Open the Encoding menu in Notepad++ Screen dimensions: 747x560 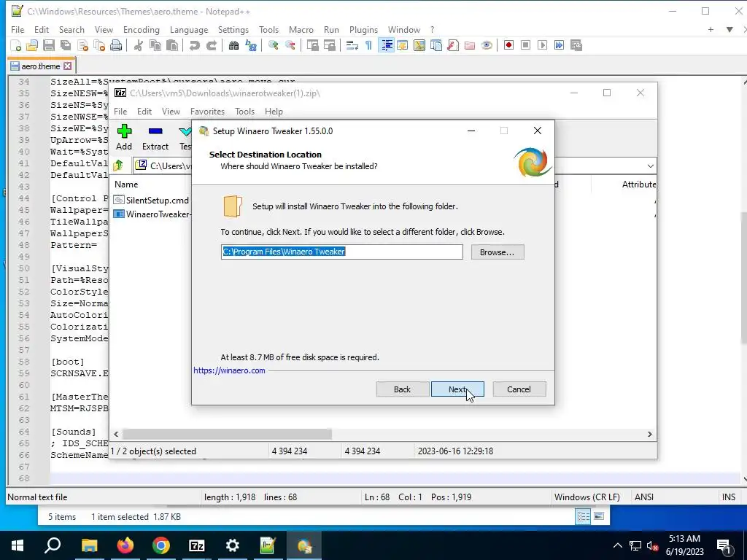[141, 29]
